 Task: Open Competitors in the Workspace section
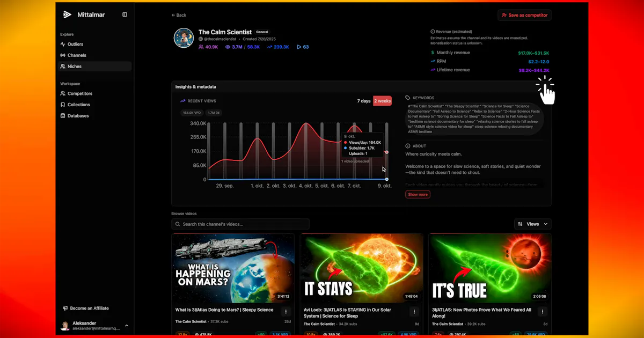[94, 93]
